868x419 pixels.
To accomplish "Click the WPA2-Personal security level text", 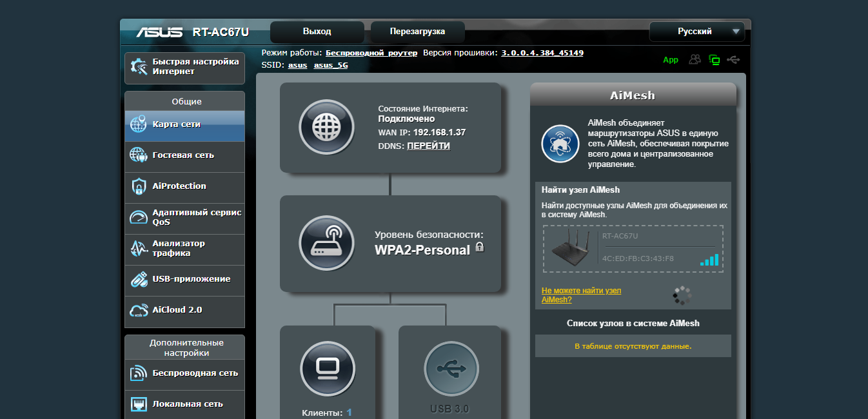I will point(422,250).
